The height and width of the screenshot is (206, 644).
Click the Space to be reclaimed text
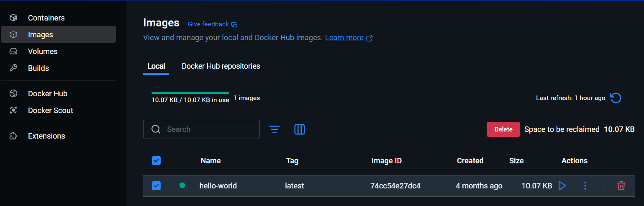coord(562,129)
